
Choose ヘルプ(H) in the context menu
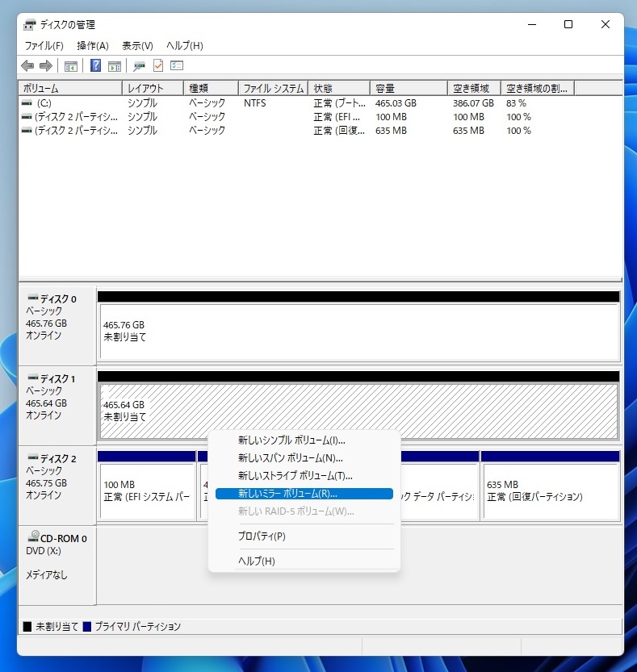(304, 561)
